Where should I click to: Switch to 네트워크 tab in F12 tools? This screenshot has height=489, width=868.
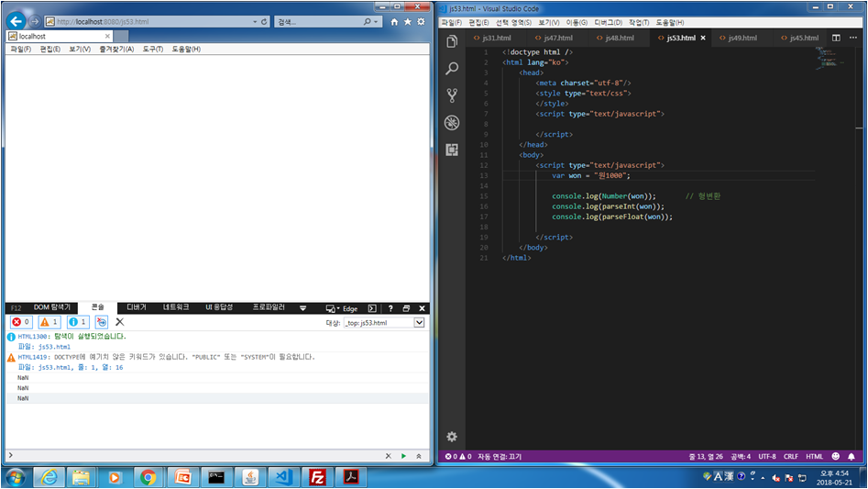176,307
